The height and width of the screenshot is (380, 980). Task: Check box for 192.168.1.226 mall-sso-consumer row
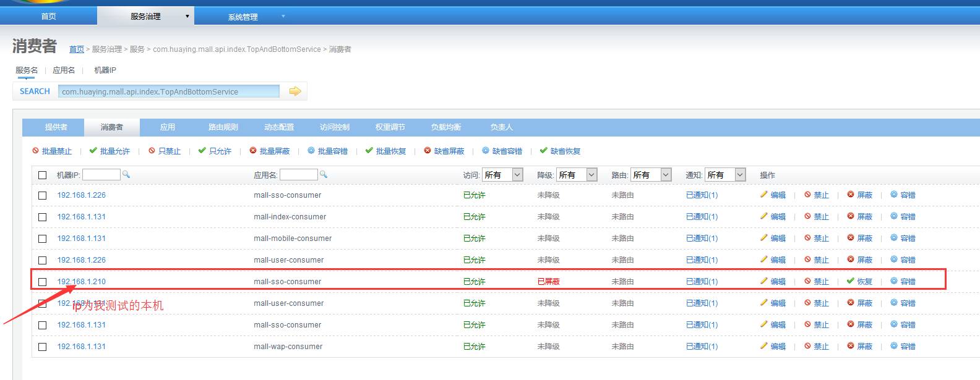(x=43, y=195)
